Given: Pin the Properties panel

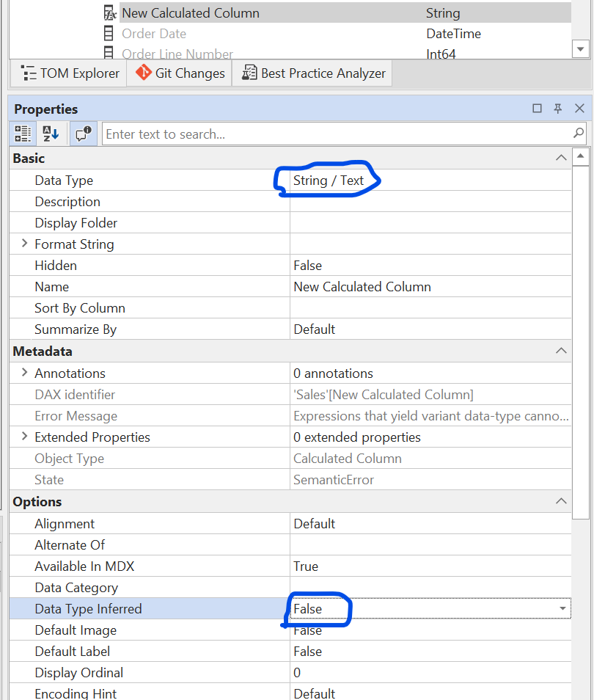Looking at the screenshot, I should tap(557, 108).
